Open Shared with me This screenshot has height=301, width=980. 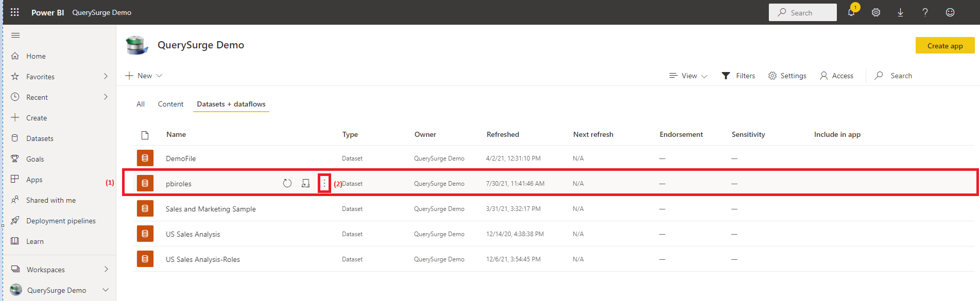pyautogui.click(x=51, y=200)
